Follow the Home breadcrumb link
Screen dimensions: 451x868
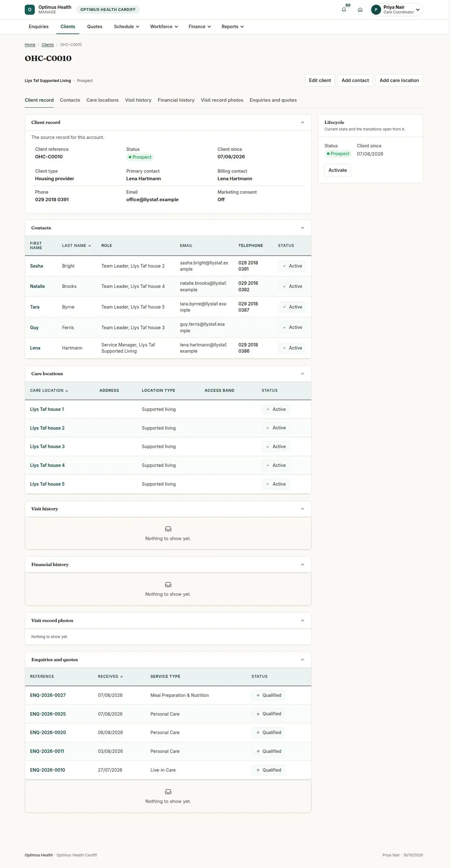pos(30,45)
